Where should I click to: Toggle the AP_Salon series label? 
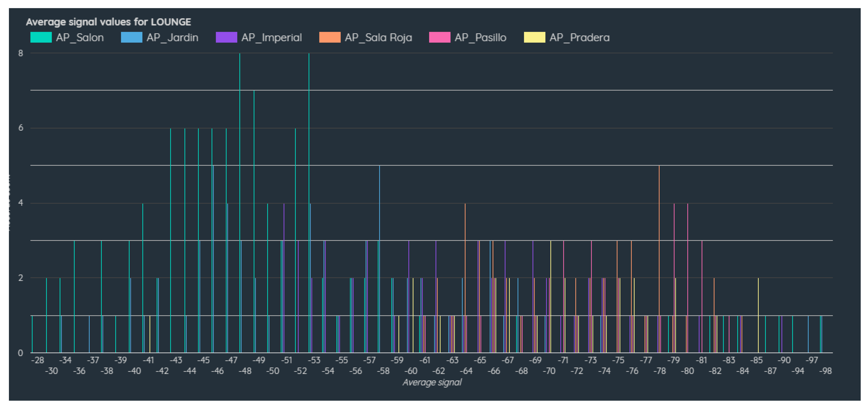point(80,37)
